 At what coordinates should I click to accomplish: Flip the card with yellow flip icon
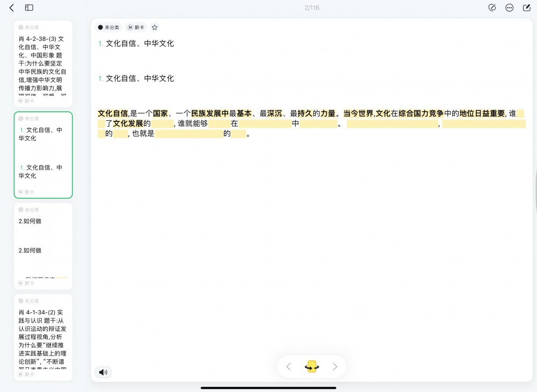point(311,367)
